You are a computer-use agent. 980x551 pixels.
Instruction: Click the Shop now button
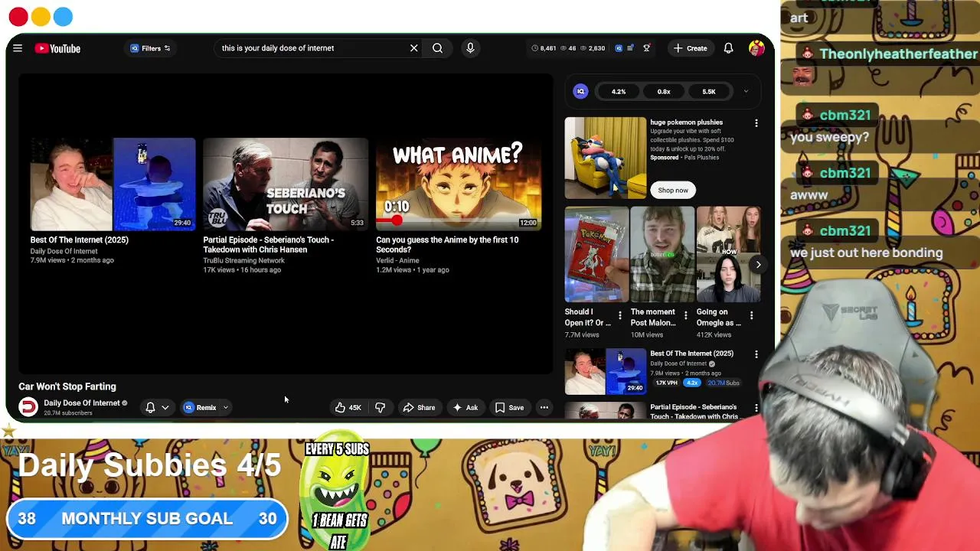tap(673, 190)
